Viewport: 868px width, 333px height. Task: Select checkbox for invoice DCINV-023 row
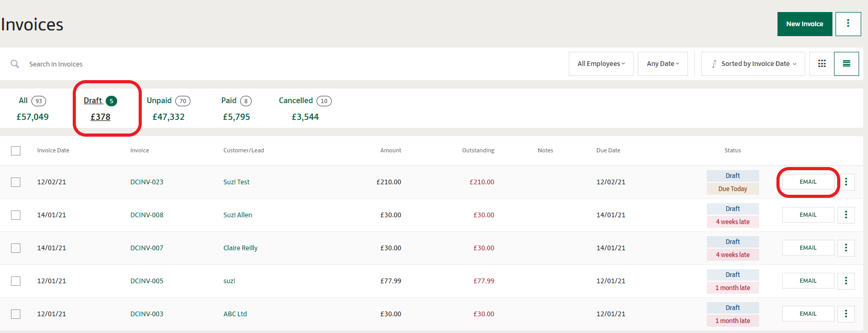pyautogui.click(x=16, y=182)
